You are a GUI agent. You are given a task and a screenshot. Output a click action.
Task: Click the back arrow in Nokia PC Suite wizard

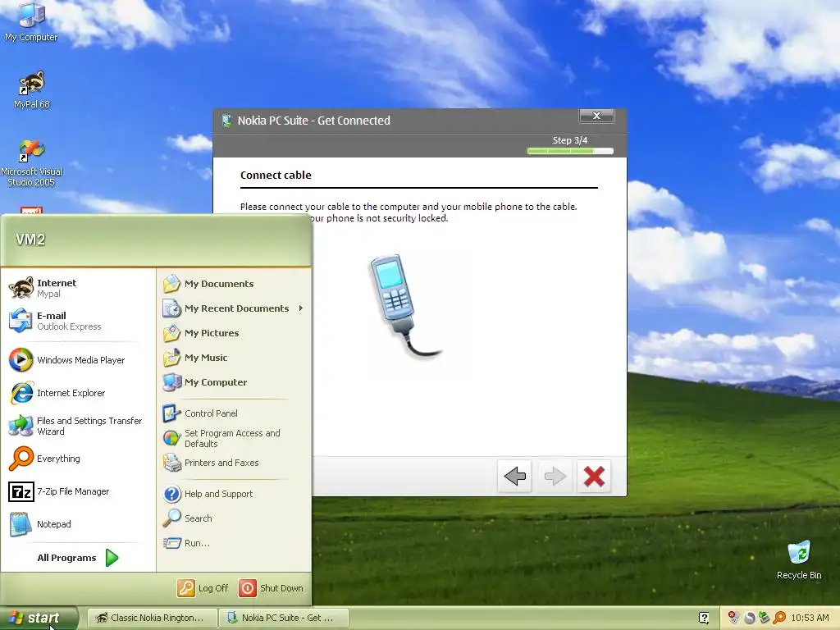click(x=514, y=476)
